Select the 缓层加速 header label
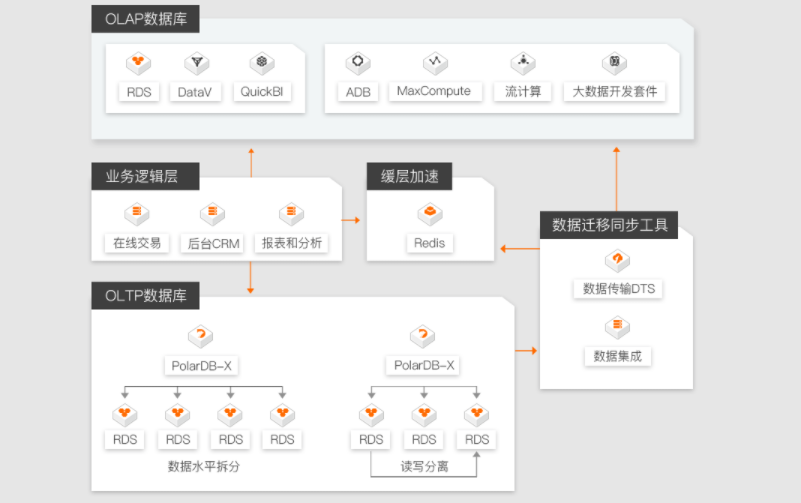This screenshot has height=503, width=801. [x=409, y=177]
